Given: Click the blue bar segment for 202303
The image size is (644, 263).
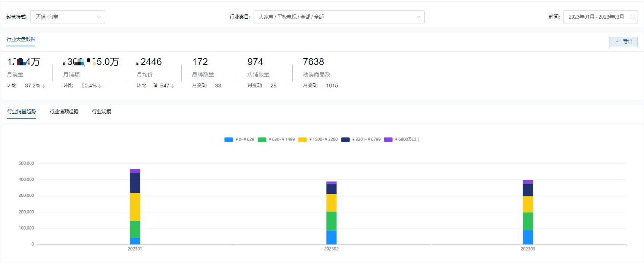Looking at the screenshot, I should (x=528, y=237).
